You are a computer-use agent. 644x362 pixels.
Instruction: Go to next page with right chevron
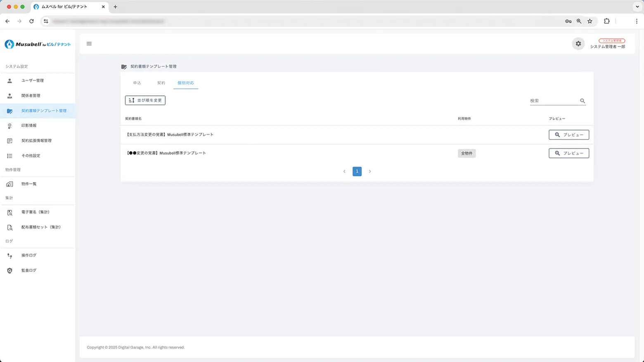pyautogui.click(x=370, y=171)
